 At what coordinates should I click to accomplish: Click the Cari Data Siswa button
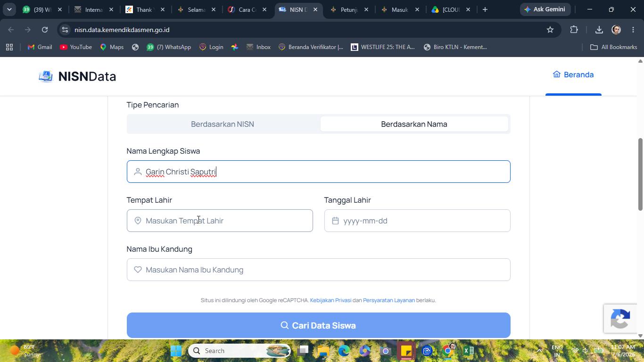pos(318,325)
